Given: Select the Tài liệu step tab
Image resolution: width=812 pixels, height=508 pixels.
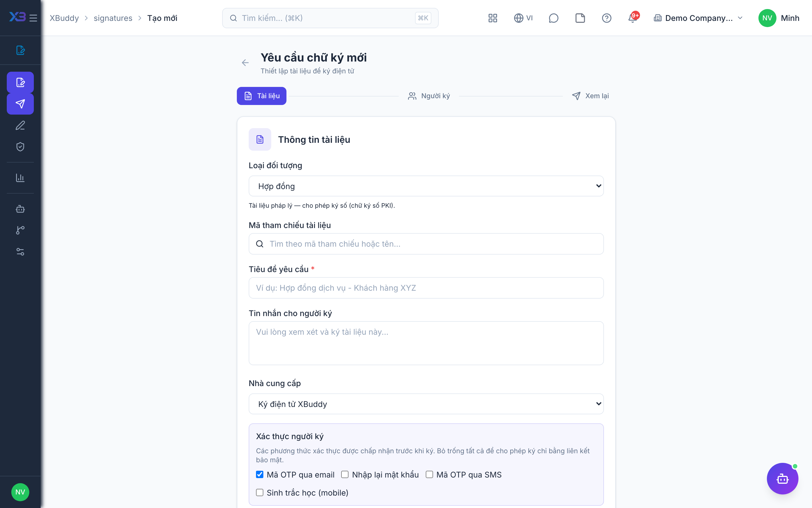Looking at the screenshot, I should click(261, 96).
